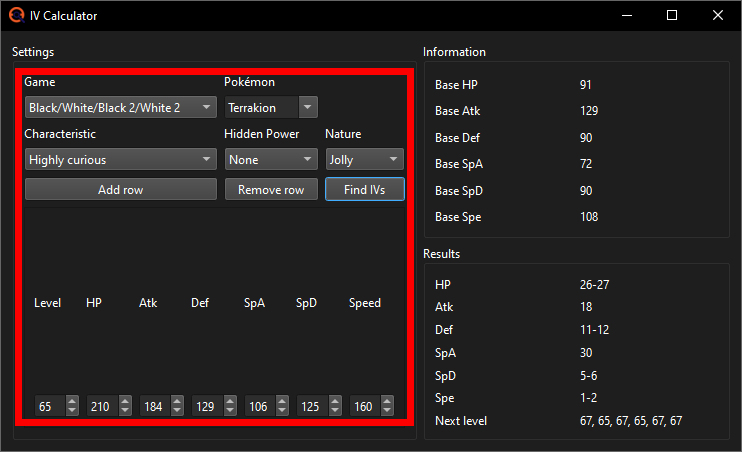Image resolution: width=742 pixels, height=452 pixels.
Task: Expand the Pokémon selection dropdown
Action: (x=308, y=106)
